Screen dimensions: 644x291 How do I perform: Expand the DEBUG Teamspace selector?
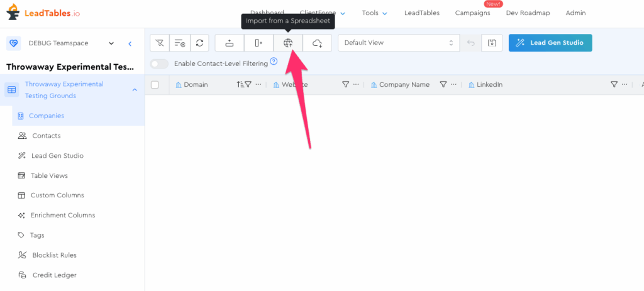[x=111, y=43]
